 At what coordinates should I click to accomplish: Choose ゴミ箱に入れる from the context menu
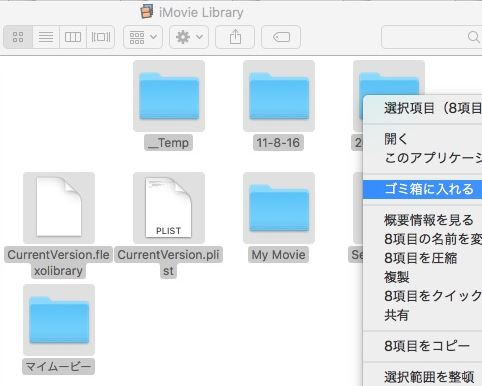point(422,189)
